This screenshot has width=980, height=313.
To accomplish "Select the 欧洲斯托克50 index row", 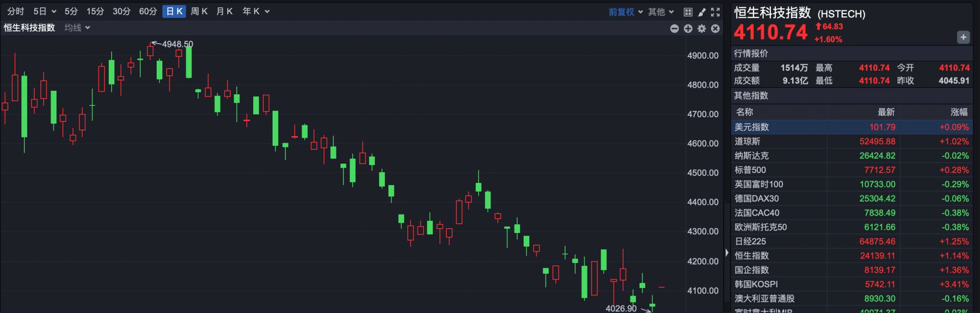I will (851, 227).
